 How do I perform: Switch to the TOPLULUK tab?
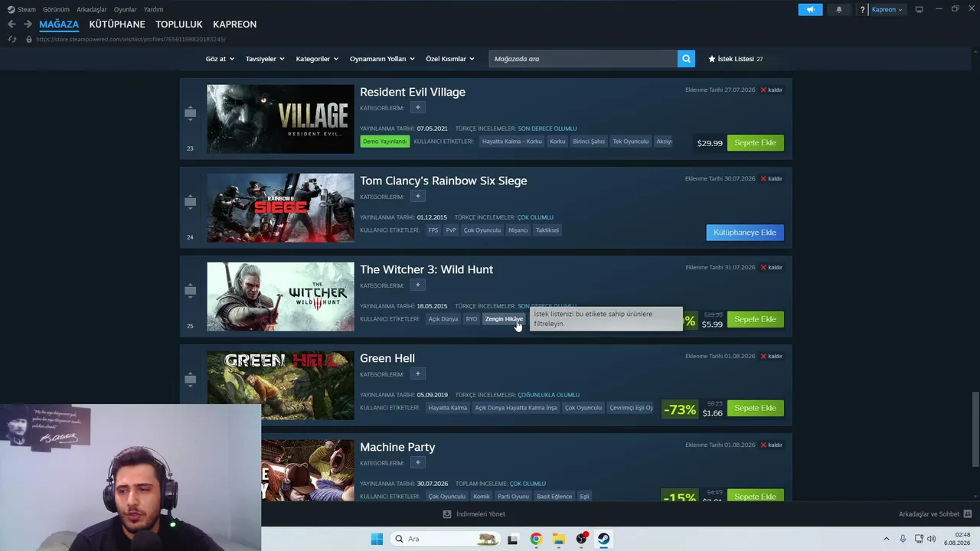[179, 24]
